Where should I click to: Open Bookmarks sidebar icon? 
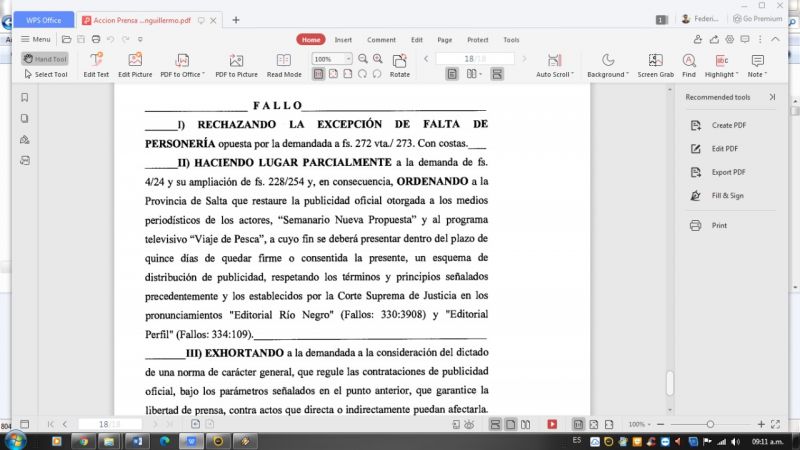[24, 97]
